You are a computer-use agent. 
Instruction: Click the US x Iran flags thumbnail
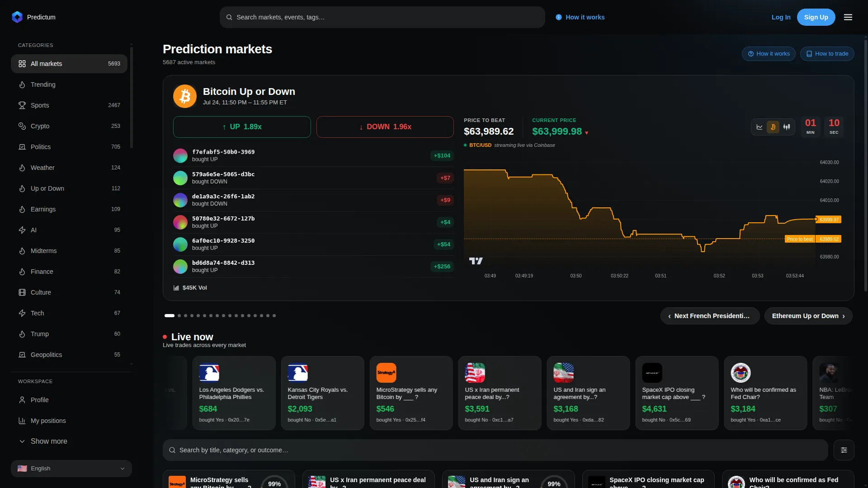point(475,373)
